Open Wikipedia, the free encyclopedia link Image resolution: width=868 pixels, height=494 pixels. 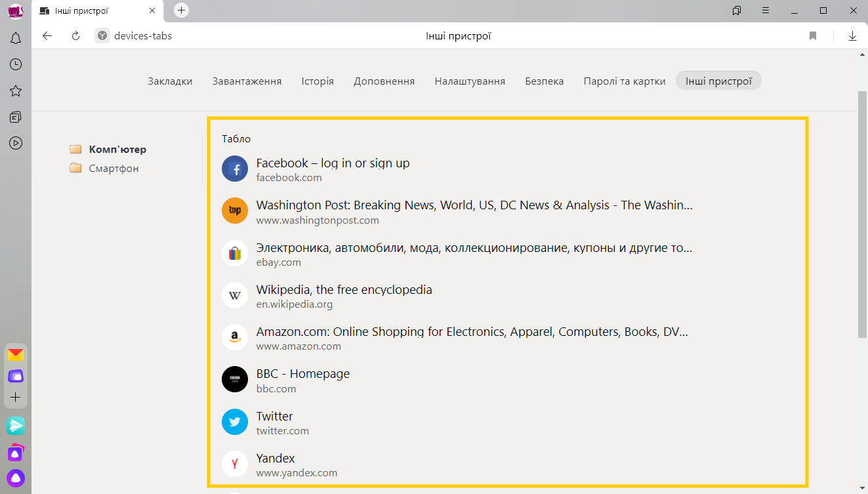[344, 290]
